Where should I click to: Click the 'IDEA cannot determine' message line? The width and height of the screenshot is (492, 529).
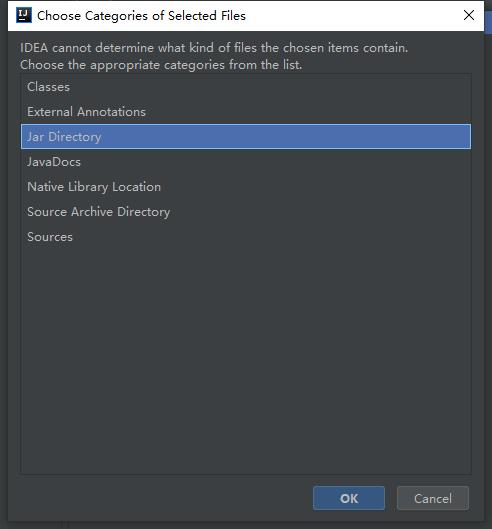tap(214, 48)
